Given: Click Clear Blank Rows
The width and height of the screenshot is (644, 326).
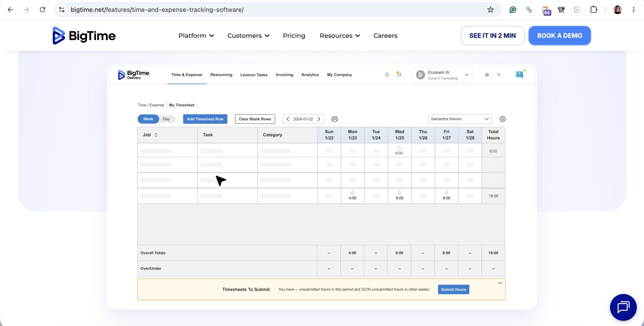Looking at the screenshot, I should [255, 119].
